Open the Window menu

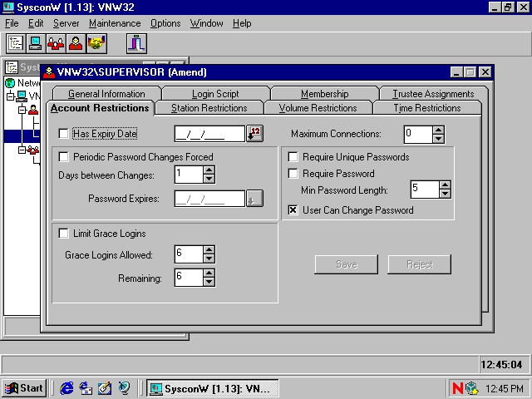[206, 23]
